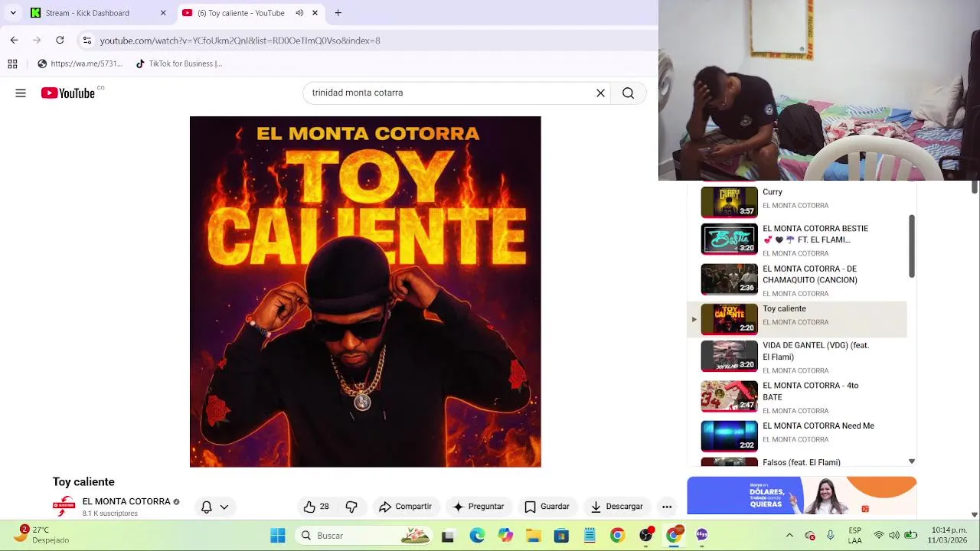Open TikTok for Business bookmark
This screenshot has height=551, width=980.
pos(179,64)
